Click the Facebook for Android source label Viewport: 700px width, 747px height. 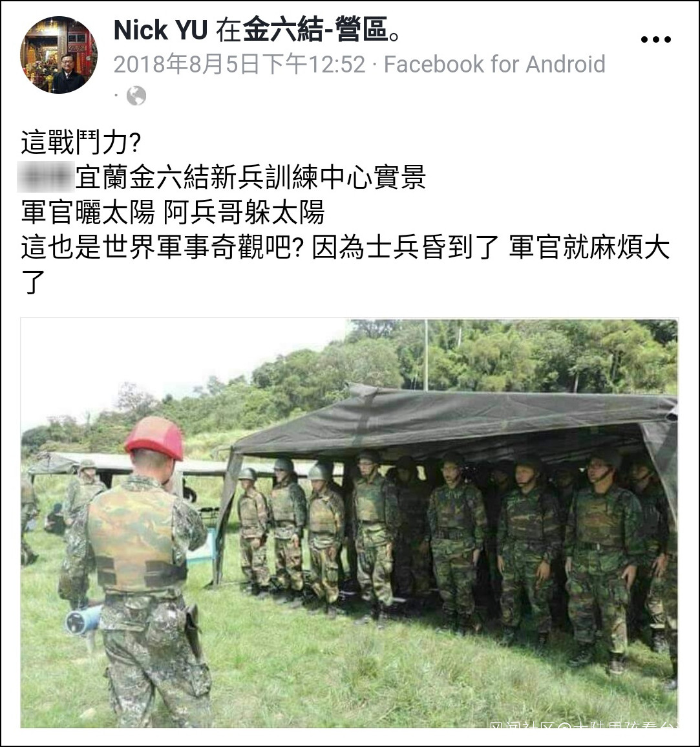tap(494, 64)
